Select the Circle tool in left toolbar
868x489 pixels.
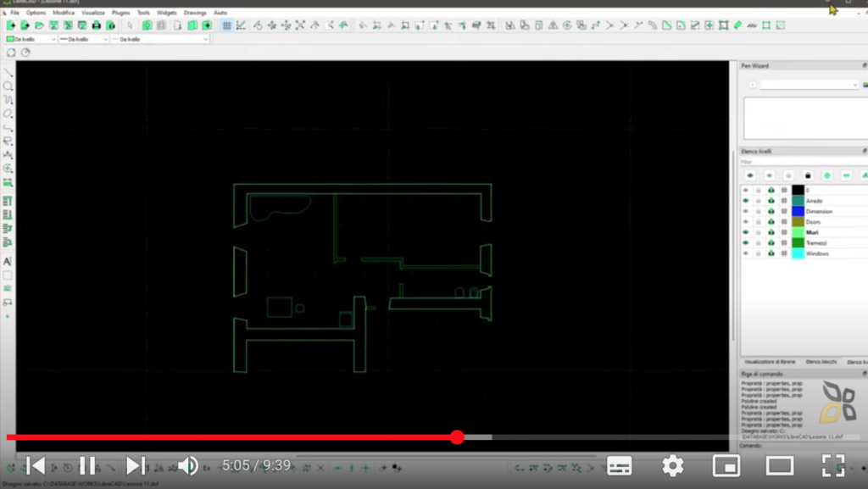(8, 86)
